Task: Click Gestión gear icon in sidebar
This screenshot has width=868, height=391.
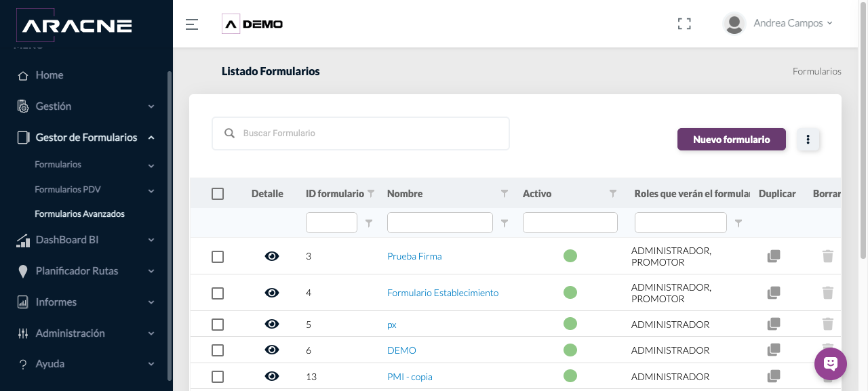Action: (23, 106)
